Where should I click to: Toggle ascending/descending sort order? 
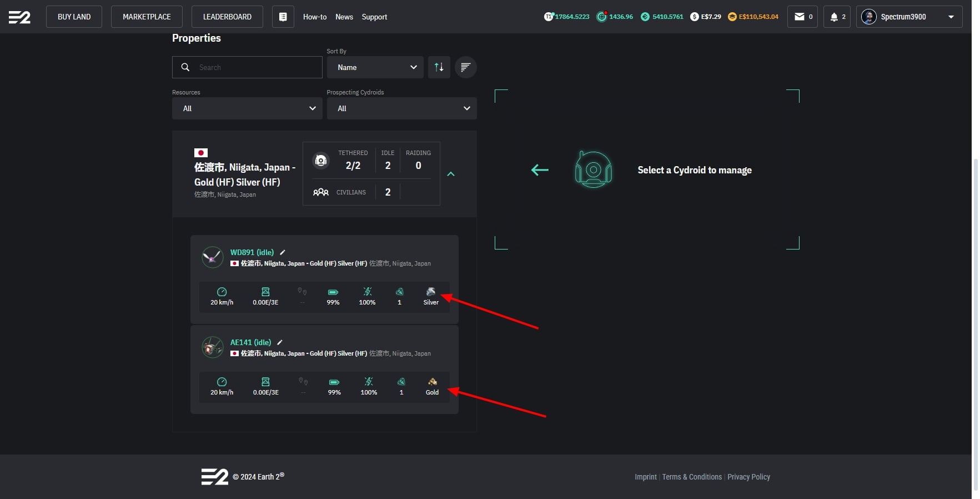pos(439,67)
